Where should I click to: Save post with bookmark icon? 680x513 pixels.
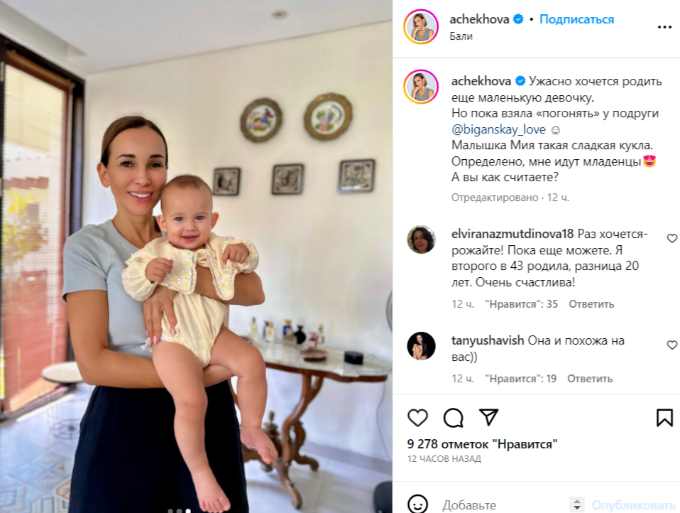point(664,418)
